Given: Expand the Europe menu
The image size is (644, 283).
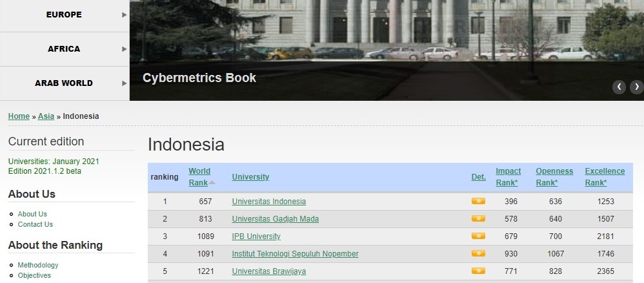Looking at the screenshot, I should point(65,15).
